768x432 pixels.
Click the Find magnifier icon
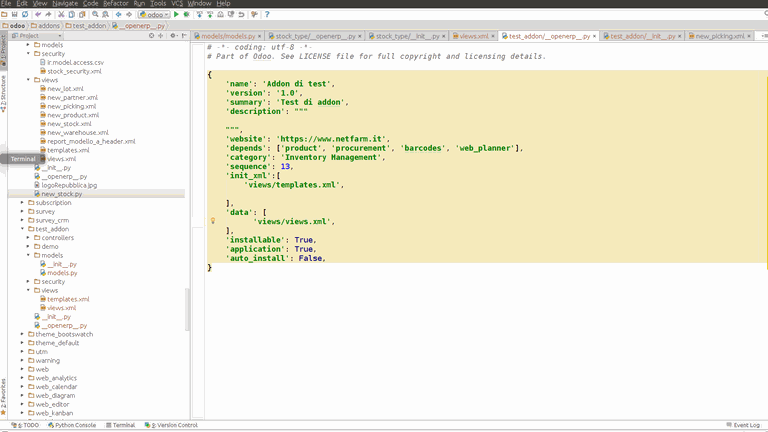95,14
